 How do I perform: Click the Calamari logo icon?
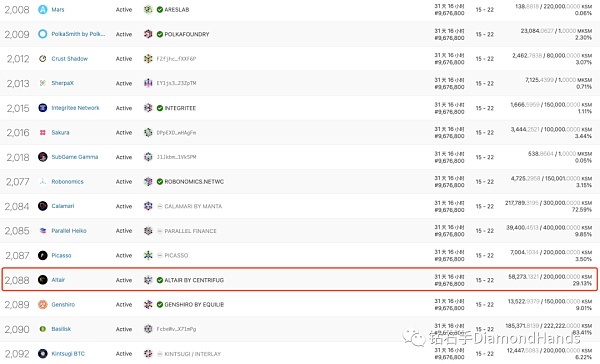point(42,206)
